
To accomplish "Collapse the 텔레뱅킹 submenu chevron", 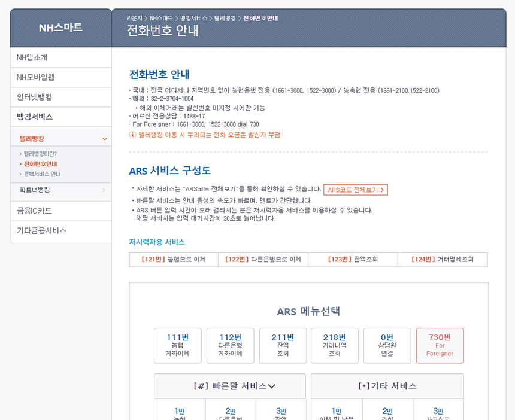I will point(105,139).
